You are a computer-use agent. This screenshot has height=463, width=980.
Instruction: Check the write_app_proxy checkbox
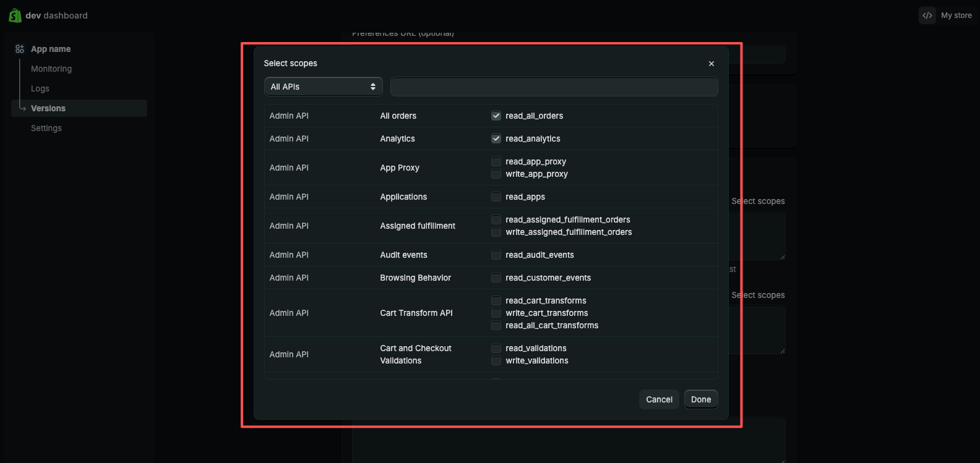pos(496,174)
